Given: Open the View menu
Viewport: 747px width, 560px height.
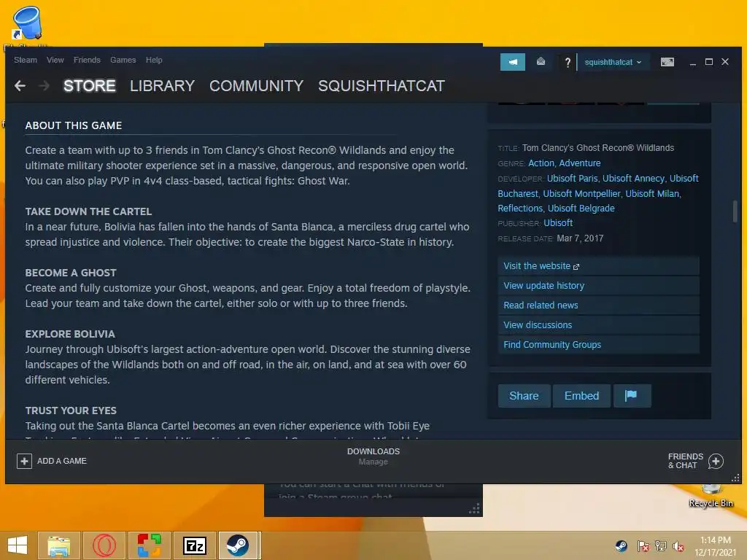Looking at the screenshot, I should coord(55,60).
